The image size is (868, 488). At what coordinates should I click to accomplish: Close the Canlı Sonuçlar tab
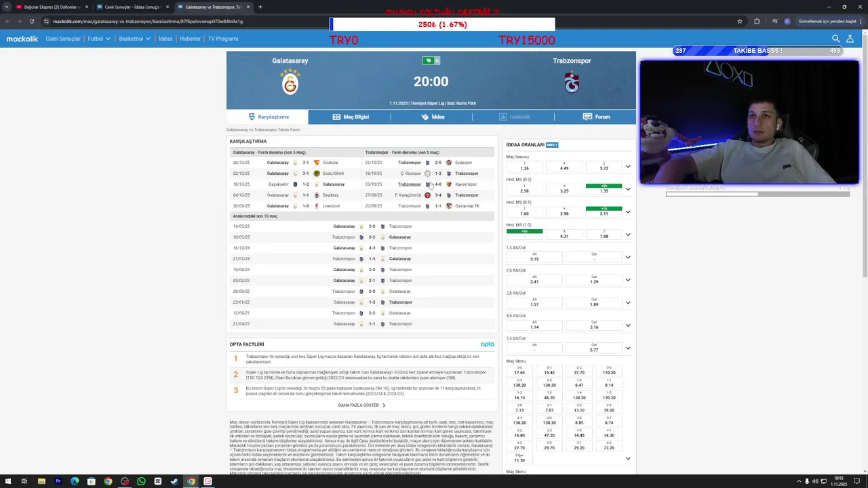coord(167,7)
